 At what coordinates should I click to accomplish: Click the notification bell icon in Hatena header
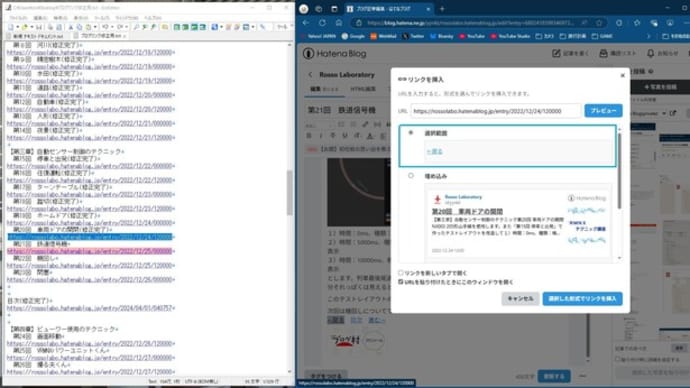(x=650, y=53)
